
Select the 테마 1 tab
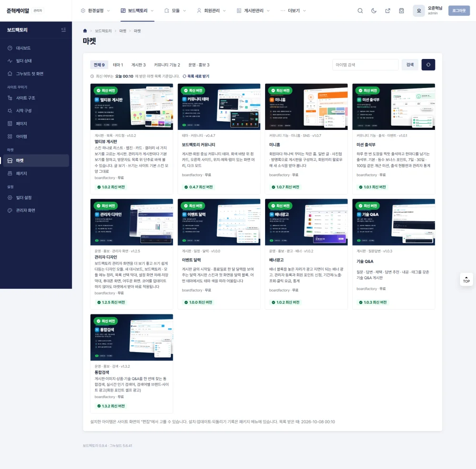(x=118, y=65)
